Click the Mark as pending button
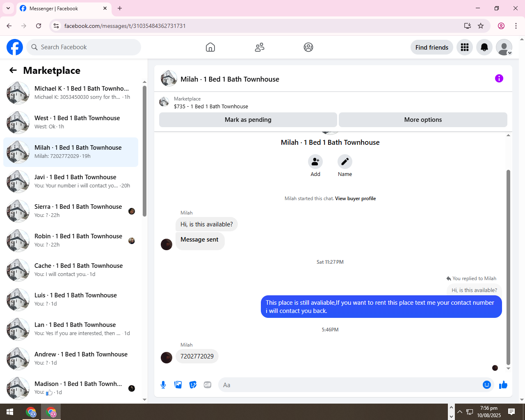 (x=248, y=120)
